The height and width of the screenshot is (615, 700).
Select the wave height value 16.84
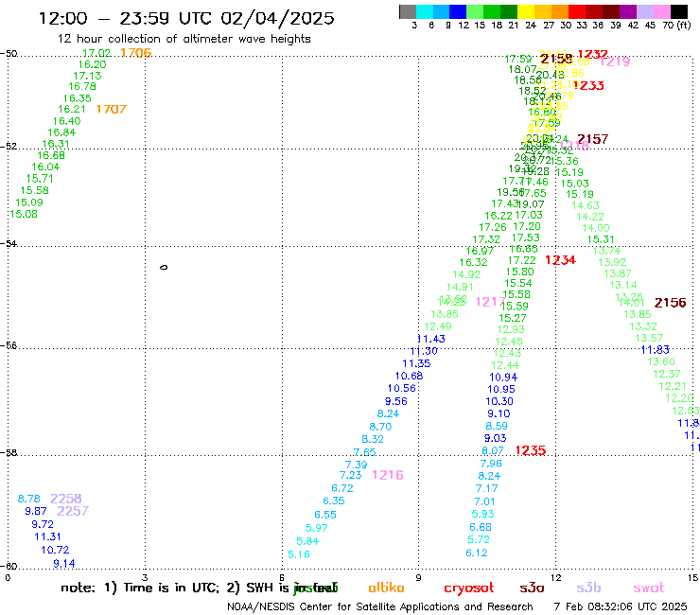pos(61,132)
